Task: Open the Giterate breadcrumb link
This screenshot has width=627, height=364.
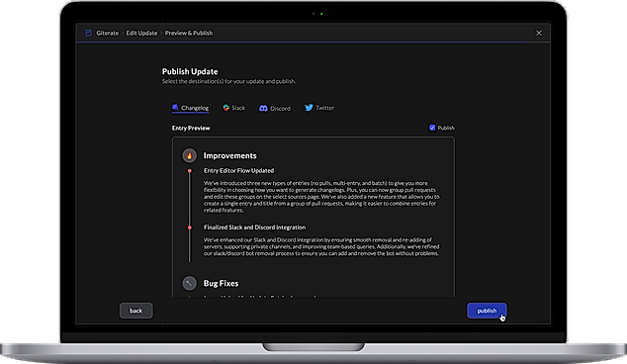Action: pos(107,33)
